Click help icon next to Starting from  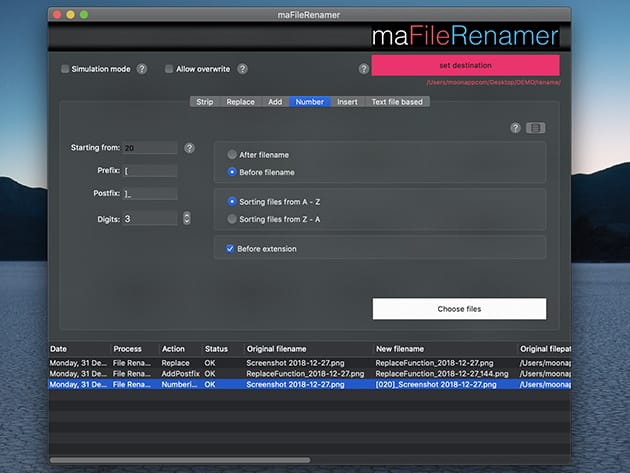(190, 148)
